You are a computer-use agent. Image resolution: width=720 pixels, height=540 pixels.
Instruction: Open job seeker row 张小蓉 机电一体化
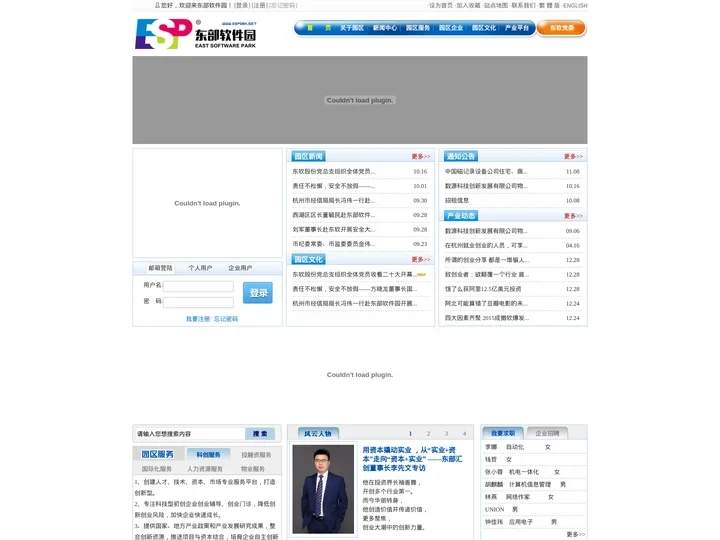click(x=522, y=472)
